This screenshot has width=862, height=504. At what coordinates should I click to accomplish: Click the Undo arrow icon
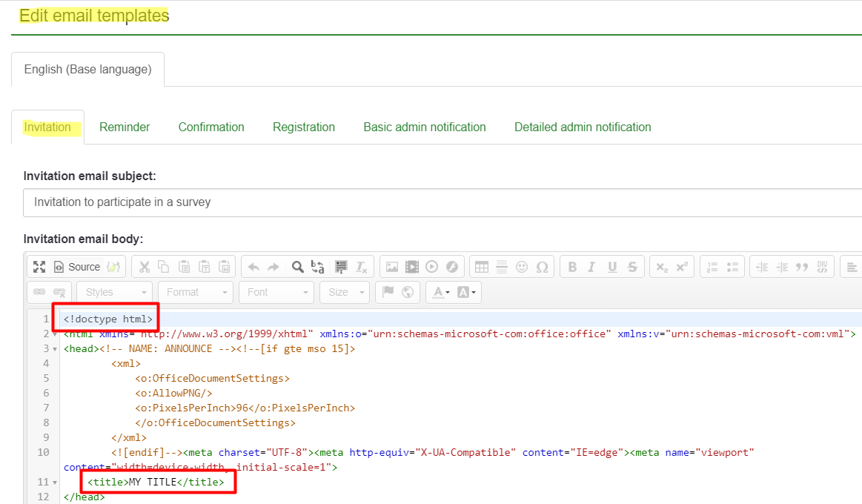point(253,267)
